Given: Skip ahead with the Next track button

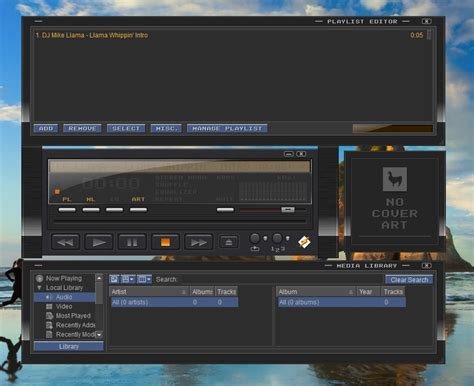Looking at the screenshot, I should click(x=199, y=242).
